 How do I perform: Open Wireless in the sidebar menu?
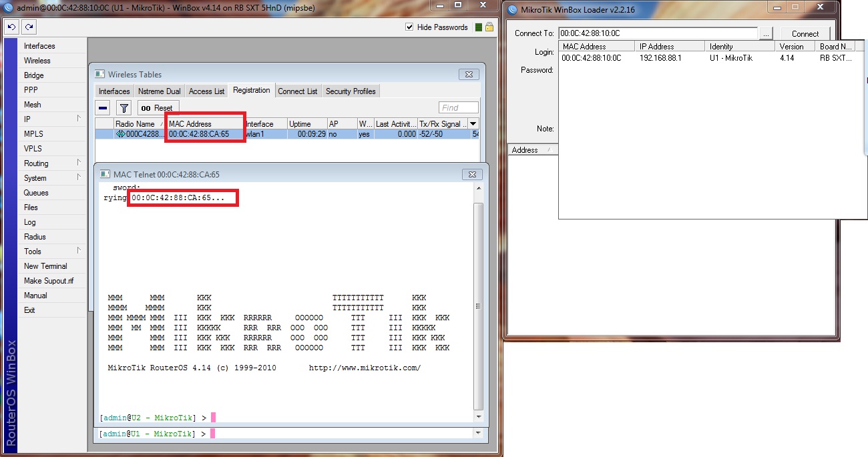coord(52,61)
